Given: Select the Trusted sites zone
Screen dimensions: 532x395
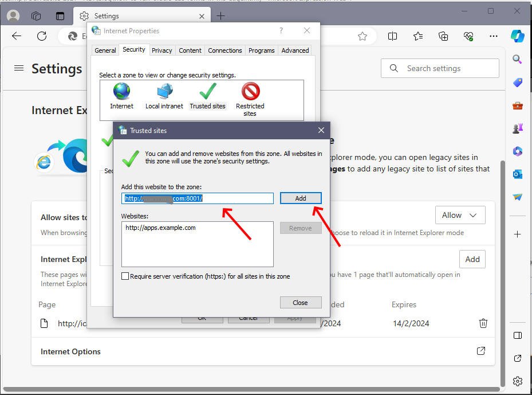Looking at the screenshot, I should (208, 96).
